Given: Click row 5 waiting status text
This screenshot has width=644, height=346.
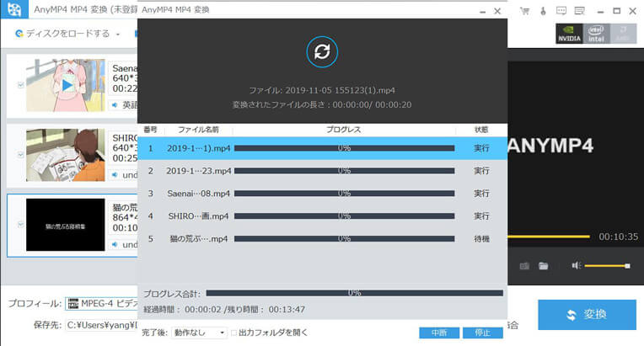Looking at the screenshot, I should point(481,238).
